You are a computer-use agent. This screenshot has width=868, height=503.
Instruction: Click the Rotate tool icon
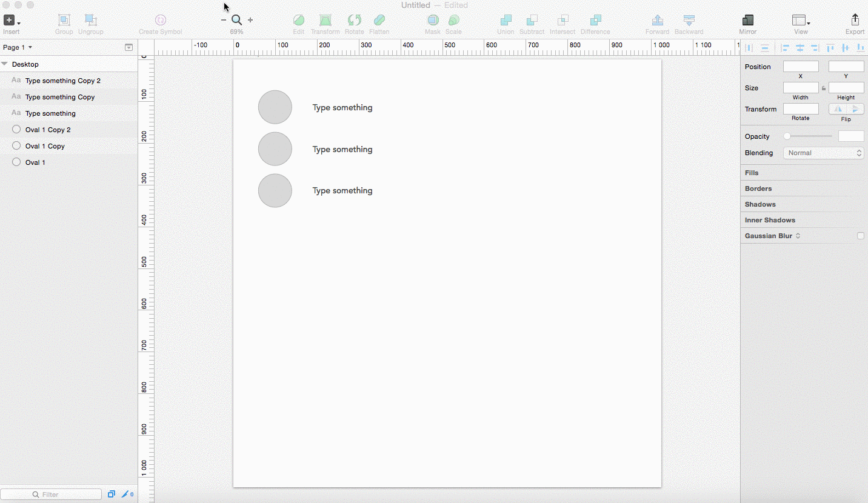(354, 21)
